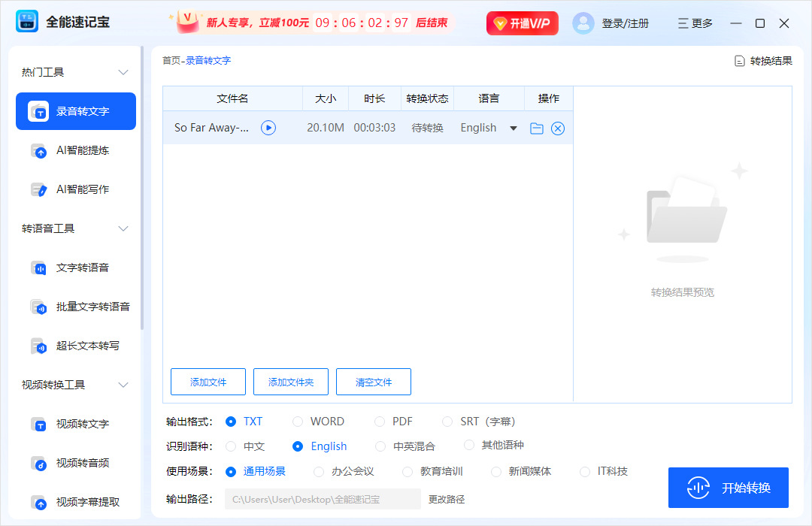The height and width of the screenshot is (526, 812).
Task: Open the 更多 menu
Action: coord(695,23)
